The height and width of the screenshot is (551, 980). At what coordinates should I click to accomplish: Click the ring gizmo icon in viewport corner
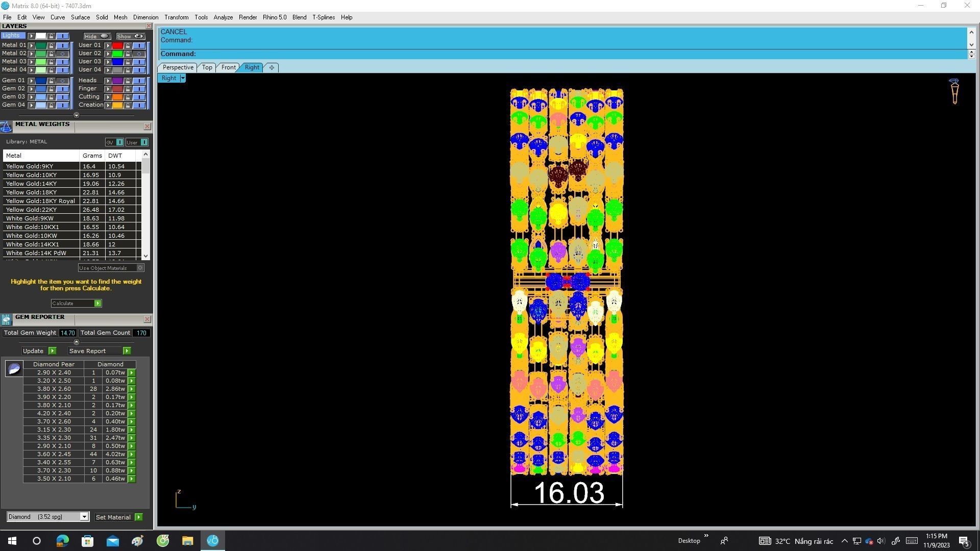click(x=954, y=91)
